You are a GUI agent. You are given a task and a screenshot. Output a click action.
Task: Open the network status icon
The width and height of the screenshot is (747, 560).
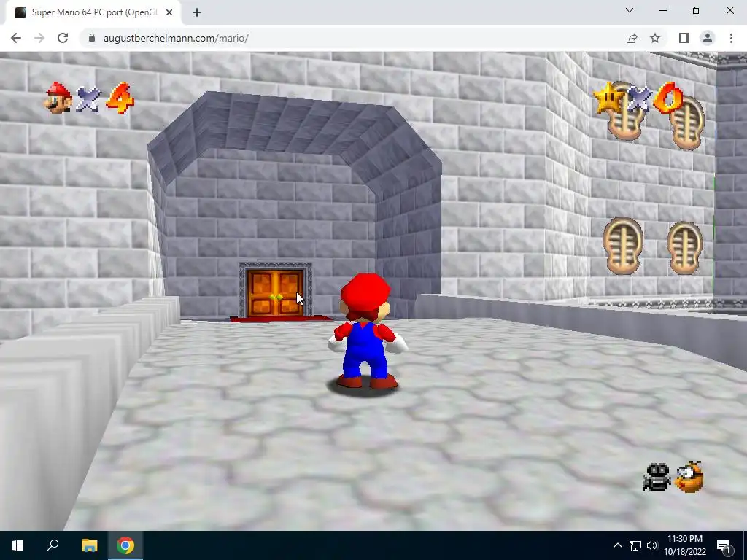[635, 545]
